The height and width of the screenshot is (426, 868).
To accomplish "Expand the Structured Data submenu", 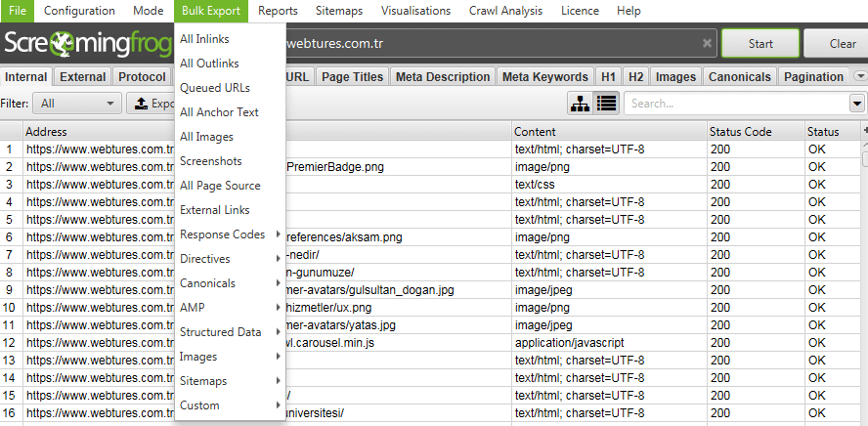I will point(231,332).
